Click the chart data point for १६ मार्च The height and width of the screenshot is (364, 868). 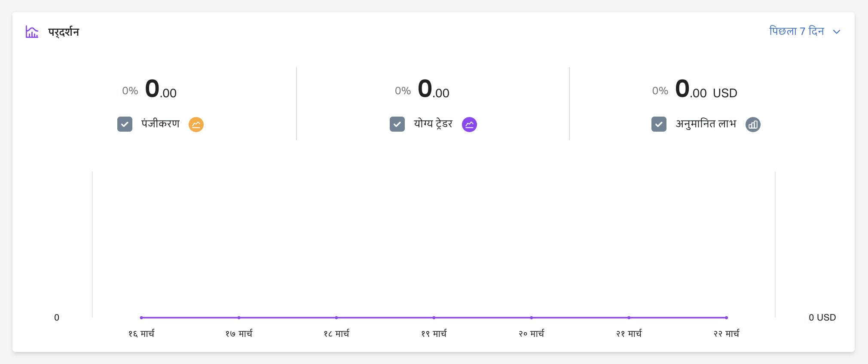point(141,318)
